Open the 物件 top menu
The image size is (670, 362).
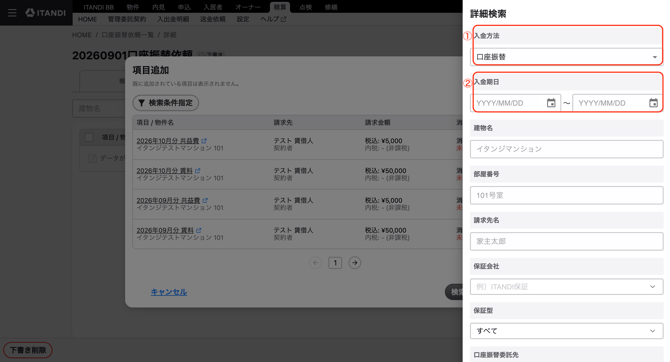[x=133, y=7]
